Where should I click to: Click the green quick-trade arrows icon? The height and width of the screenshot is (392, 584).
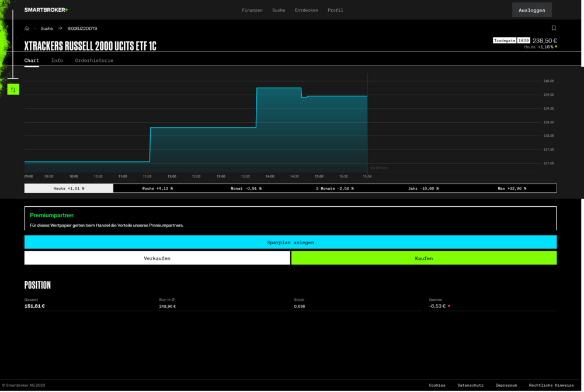[x=13, y=89]
